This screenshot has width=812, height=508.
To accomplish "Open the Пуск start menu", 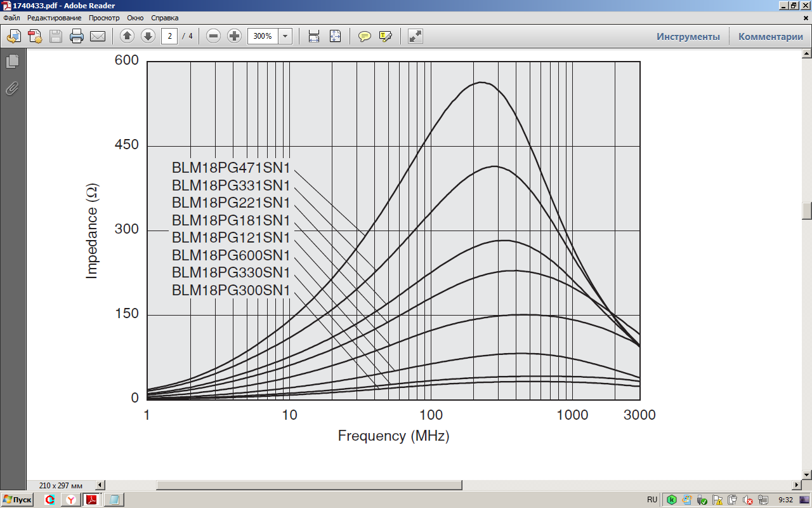I will 18,500.
